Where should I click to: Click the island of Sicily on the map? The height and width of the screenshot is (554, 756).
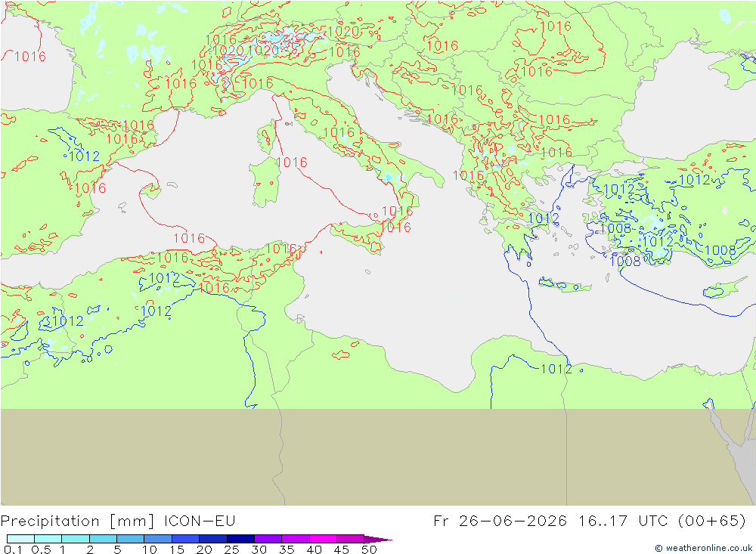click(358, 237)
